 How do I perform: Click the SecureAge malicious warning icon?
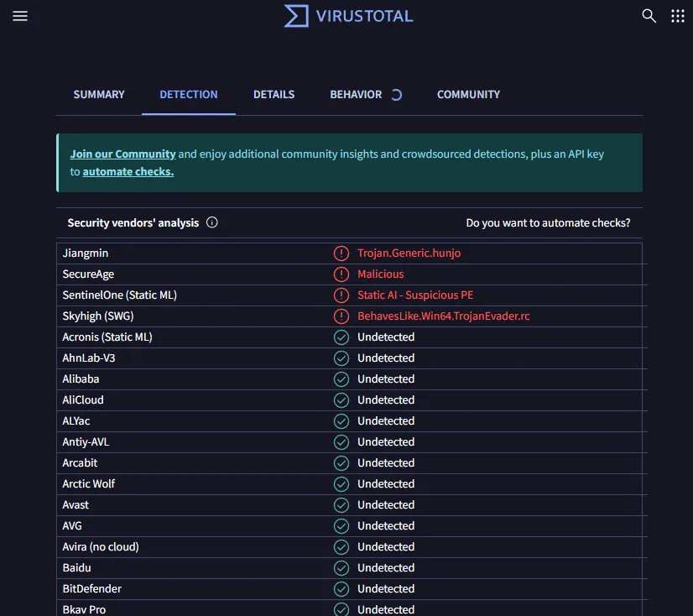pyautogui.click(x=341, y=274)
